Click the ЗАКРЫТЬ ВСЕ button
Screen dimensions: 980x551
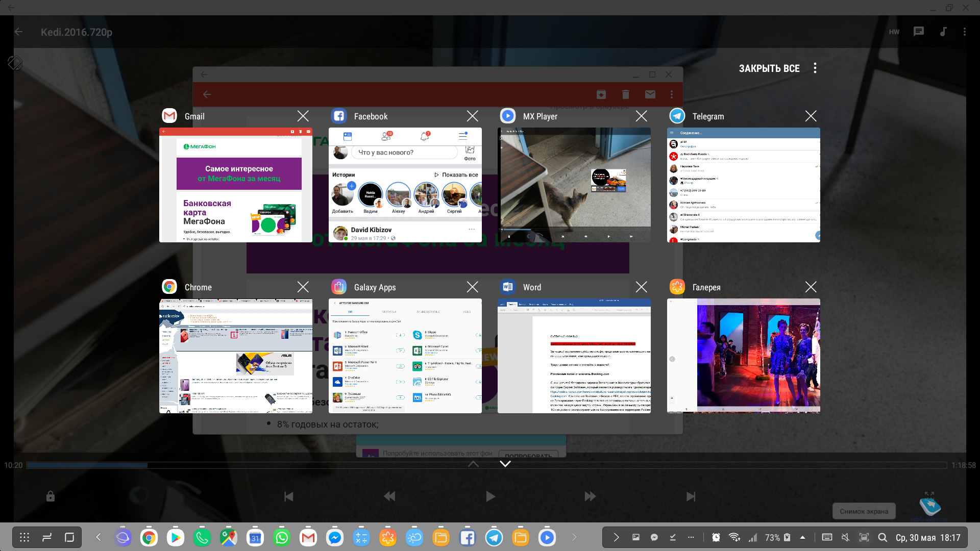point(769,68)
